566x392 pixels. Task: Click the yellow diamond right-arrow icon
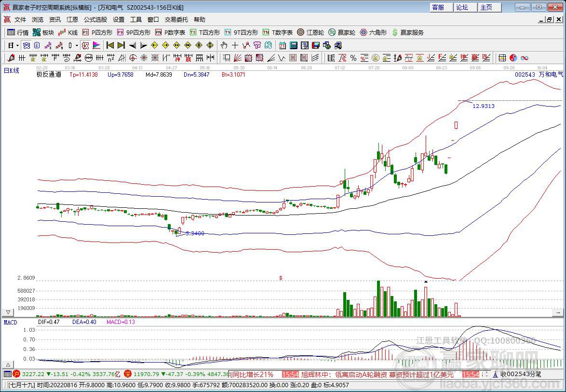(166, 45)
